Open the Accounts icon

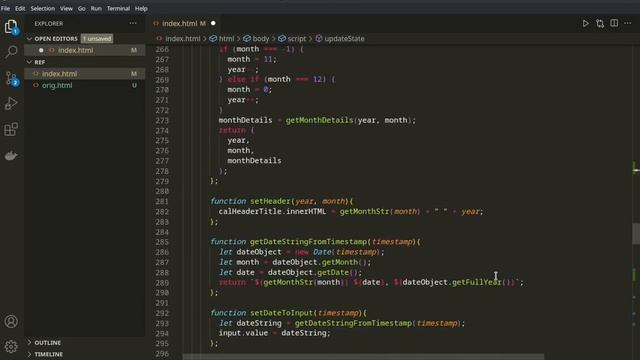click(x=11, y=322)
